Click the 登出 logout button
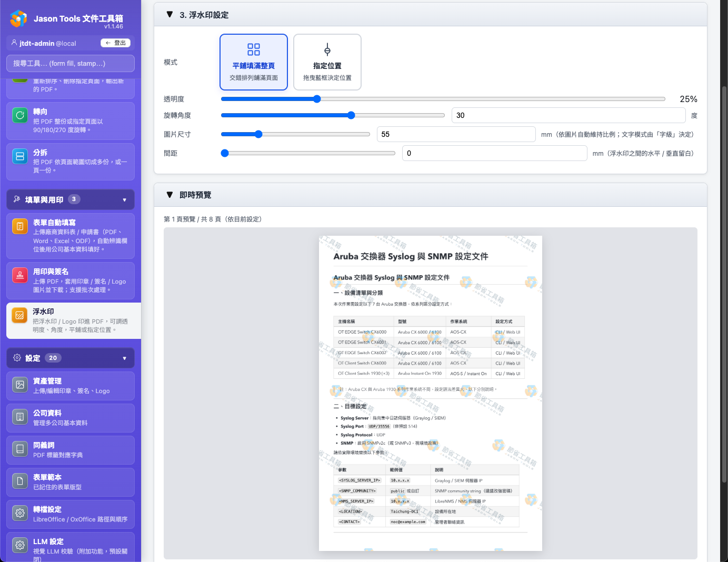This screenshot has height=562, width=728. click(x=115, y=43)
